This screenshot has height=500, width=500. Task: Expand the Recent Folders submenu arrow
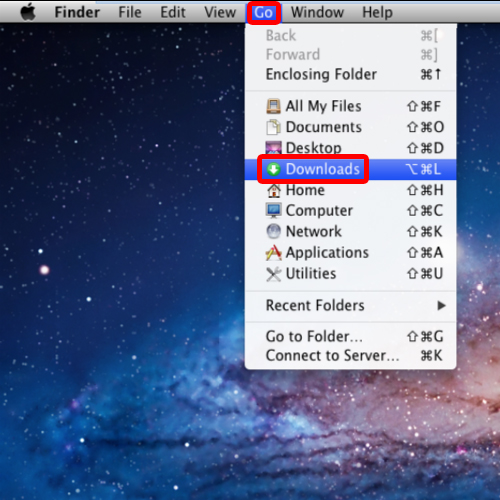(x=441, y=305)
